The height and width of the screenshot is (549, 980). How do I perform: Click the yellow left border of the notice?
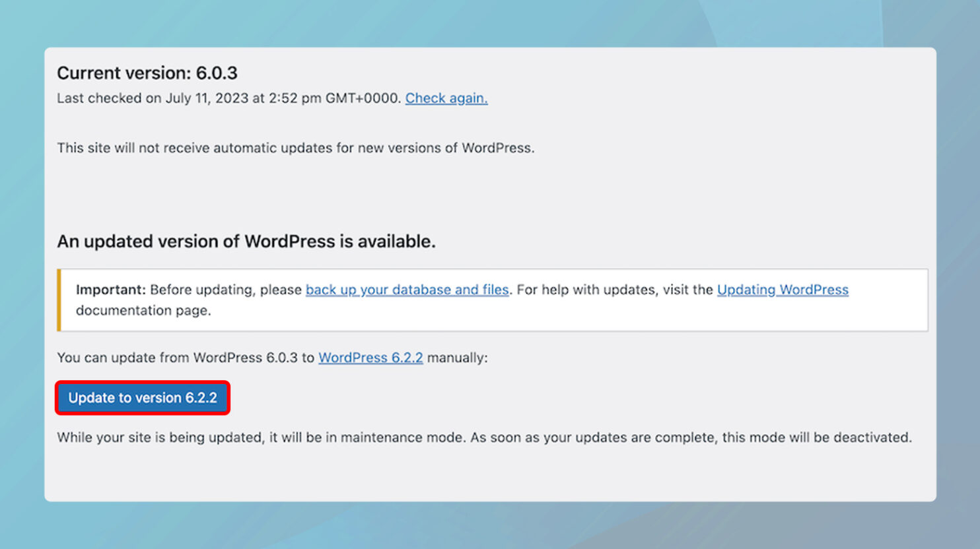coord(59,300)
